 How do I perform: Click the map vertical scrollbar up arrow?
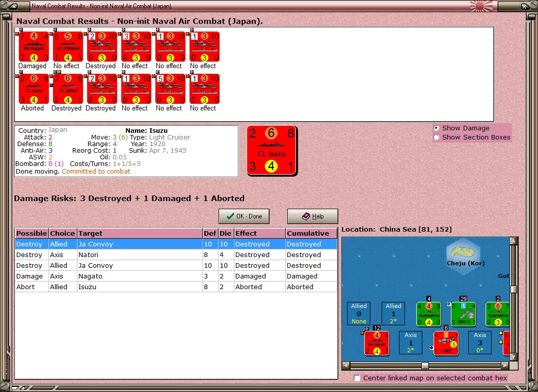pos(514,241)
